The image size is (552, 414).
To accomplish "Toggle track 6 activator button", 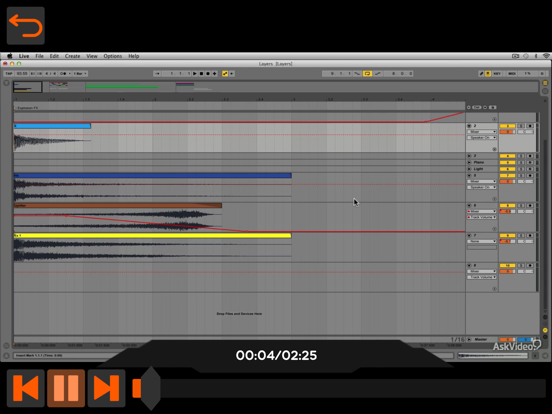I will coord(507,205).
